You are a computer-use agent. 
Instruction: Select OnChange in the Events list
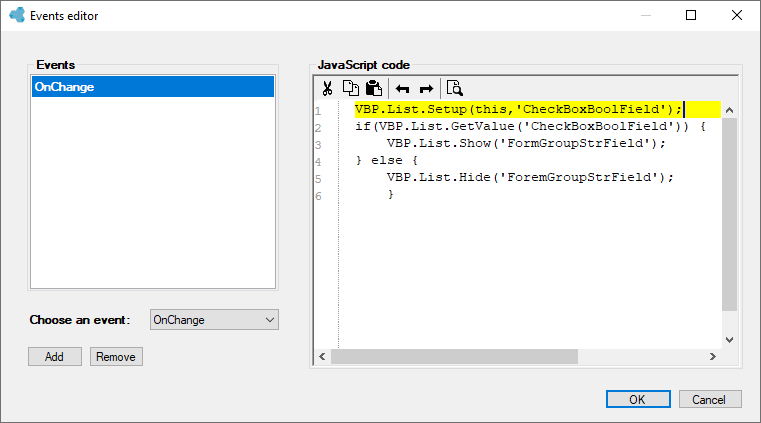pyautogui.click(x=153, y=87)
